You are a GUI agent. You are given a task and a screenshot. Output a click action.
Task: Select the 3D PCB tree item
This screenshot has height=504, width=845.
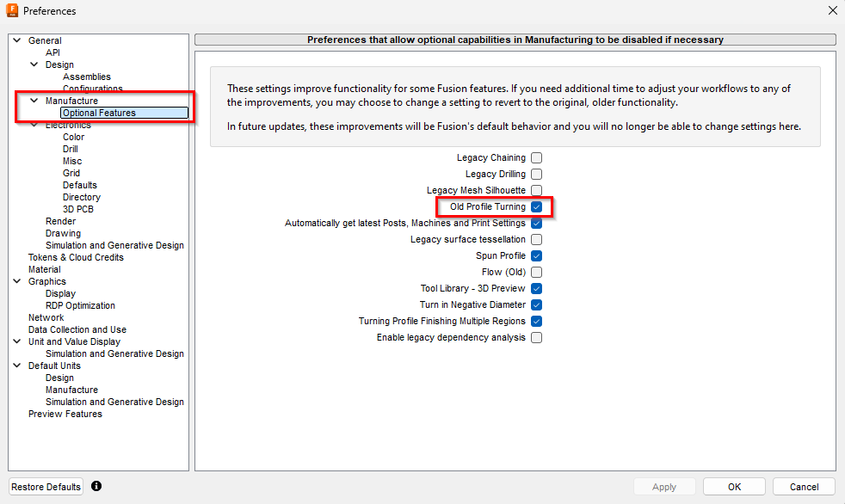(78, 210)
